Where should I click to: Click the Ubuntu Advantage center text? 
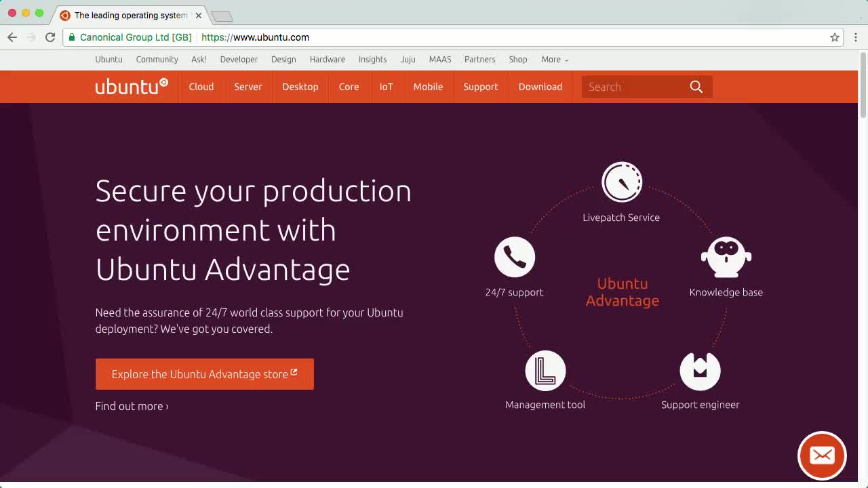(623, 292)
